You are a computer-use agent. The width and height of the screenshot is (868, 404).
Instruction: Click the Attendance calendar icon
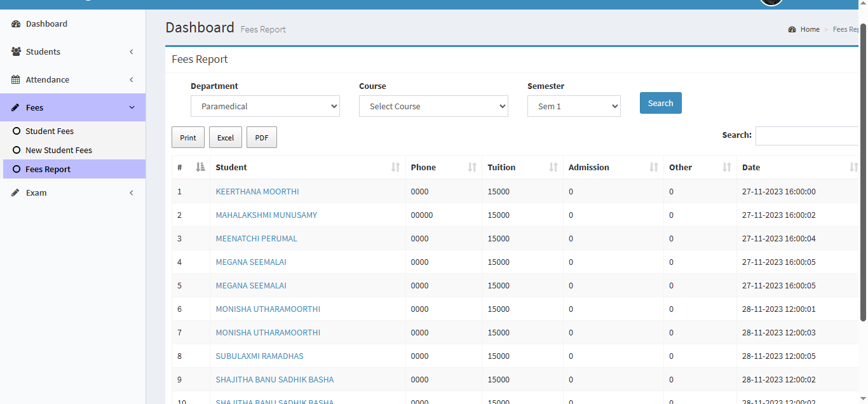coord(16,80)
